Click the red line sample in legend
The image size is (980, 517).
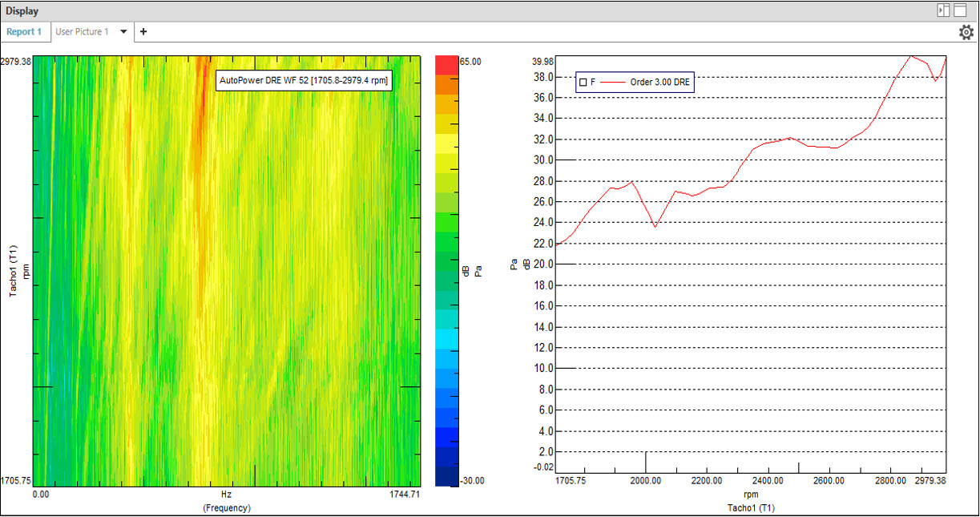point(613,82)
